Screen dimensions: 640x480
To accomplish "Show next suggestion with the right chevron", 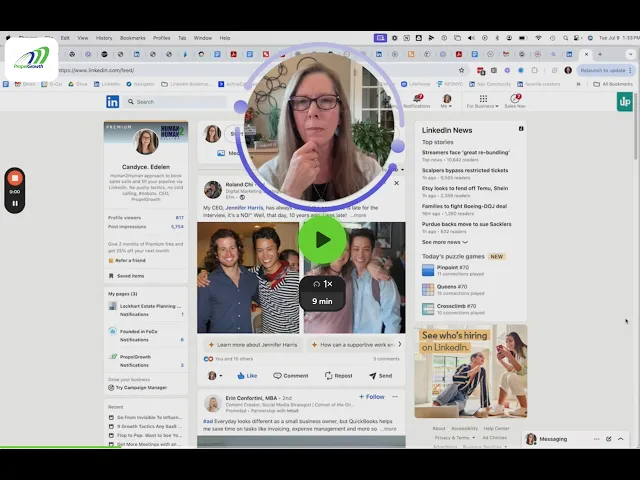I will (400, 344).
